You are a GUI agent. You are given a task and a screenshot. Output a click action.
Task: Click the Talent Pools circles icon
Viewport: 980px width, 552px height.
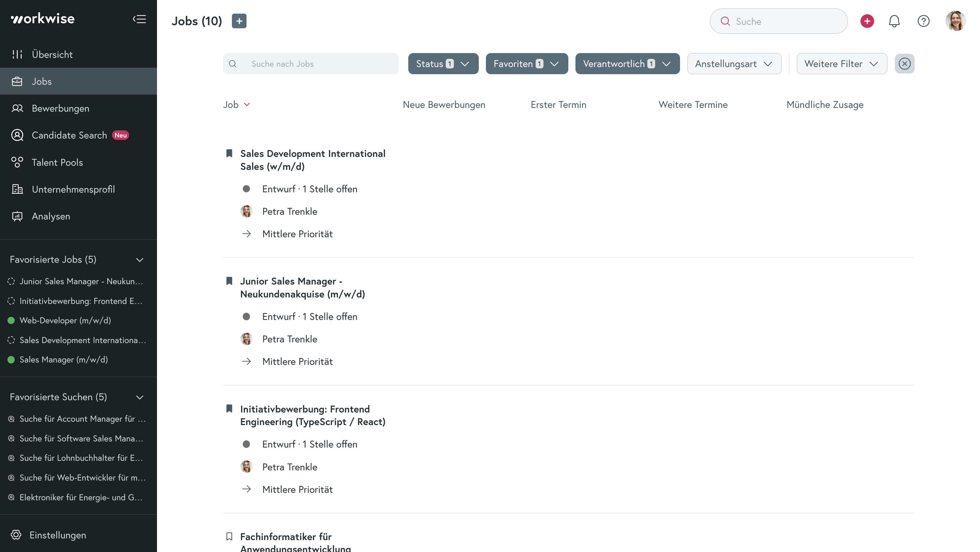point(17,162)
